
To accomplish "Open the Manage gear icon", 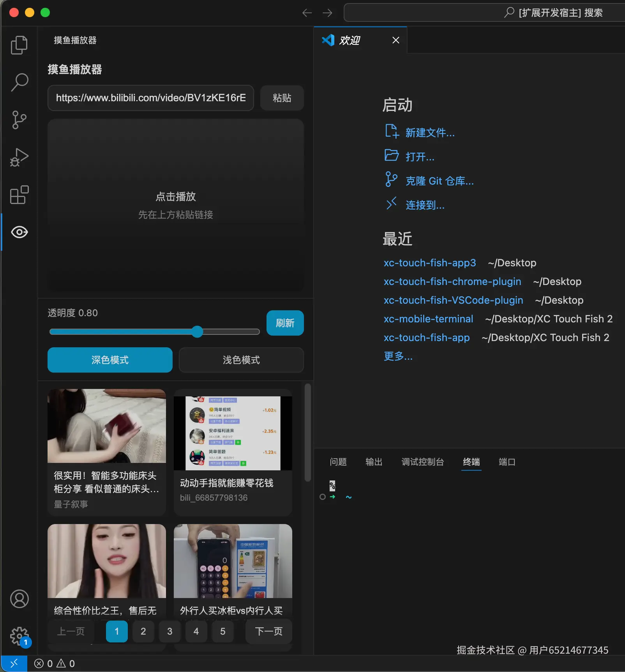I will (19, 636).
